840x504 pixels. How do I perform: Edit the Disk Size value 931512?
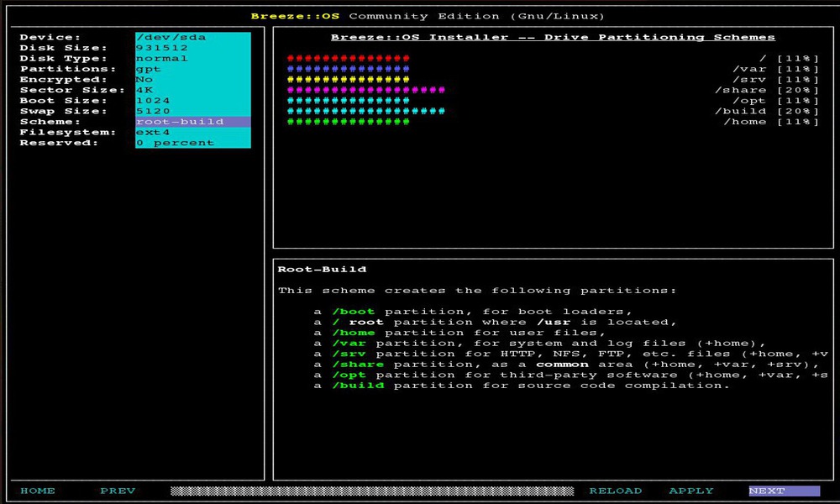pyautogui.click(x=192, y=48)
